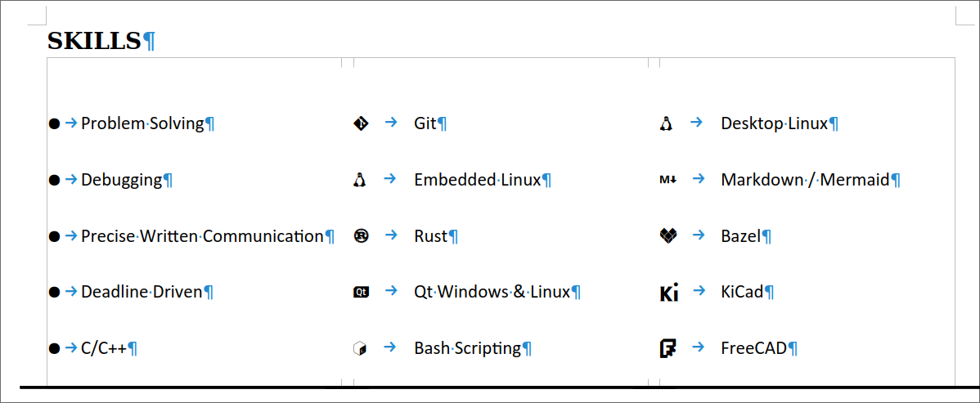
Task: Click the penguin icon beside Desktop Linux
Action: tap(666, 123)
